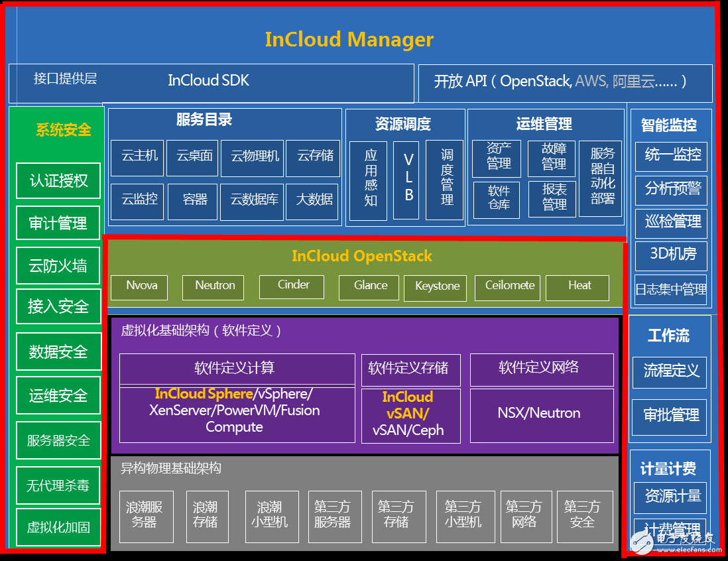Click the 服务器自动化部署 box
The height and width of the screenshot is (561, 728).
click(x=602, y=178)
